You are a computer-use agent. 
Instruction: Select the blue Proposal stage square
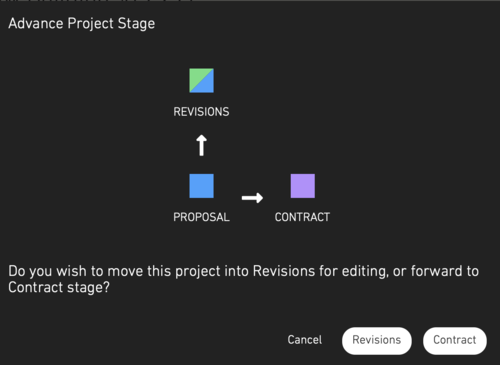point(201,186)
